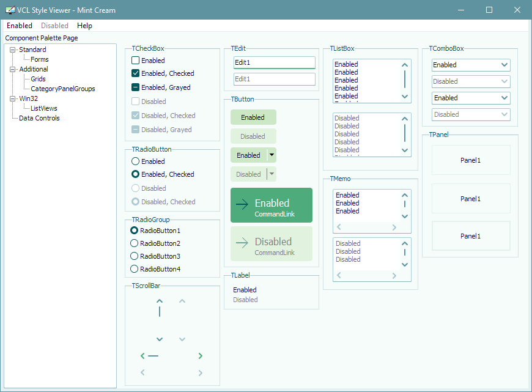Minimize the VCL Style Viewer window
The width and height of the screenshot is (532, 392).
(460, 10)
